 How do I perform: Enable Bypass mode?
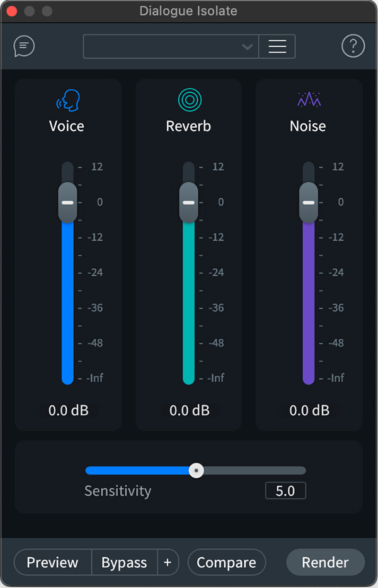(x=123, y=562)
